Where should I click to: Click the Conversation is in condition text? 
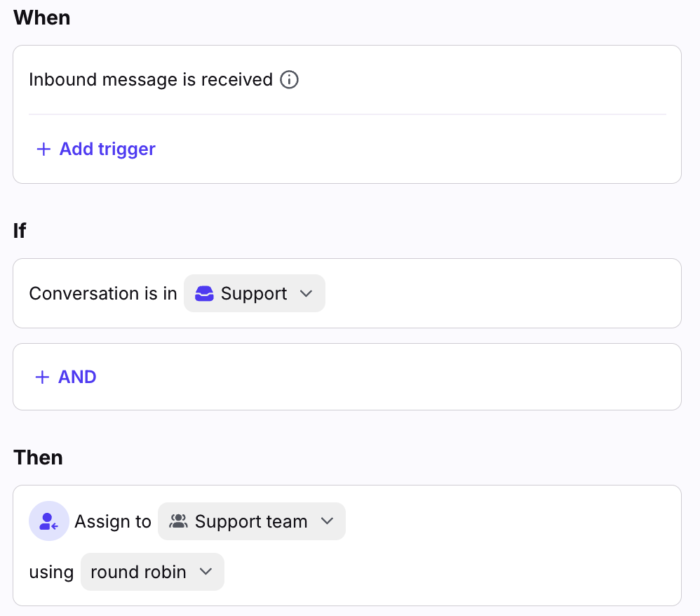coord(103,293)
